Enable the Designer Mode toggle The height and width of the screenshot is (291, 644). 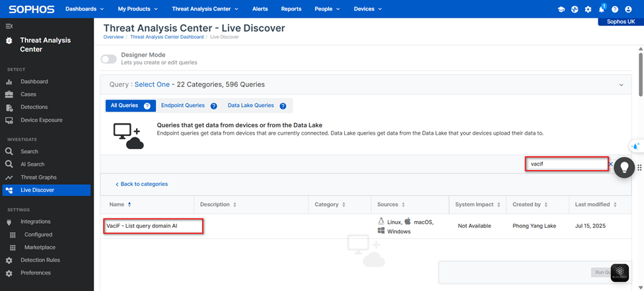coord(108,59)
